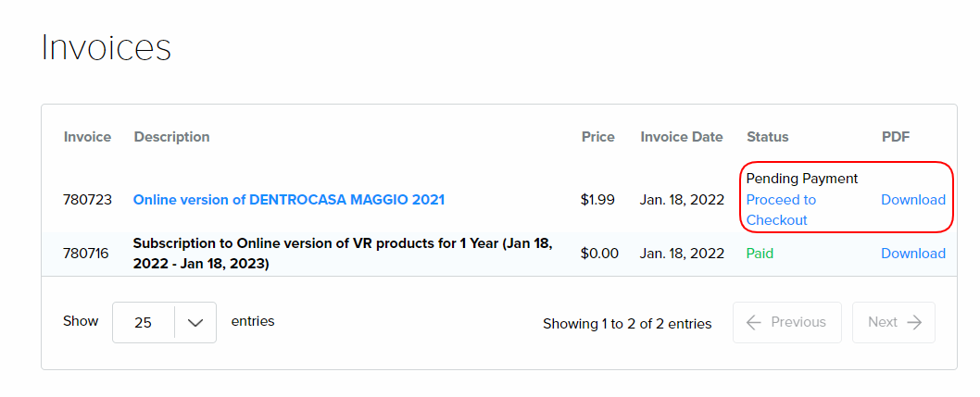The width and height of the screenshot is (980, 397).
Task: Sort by the Invoice Date column header
Action: point(681,137)
